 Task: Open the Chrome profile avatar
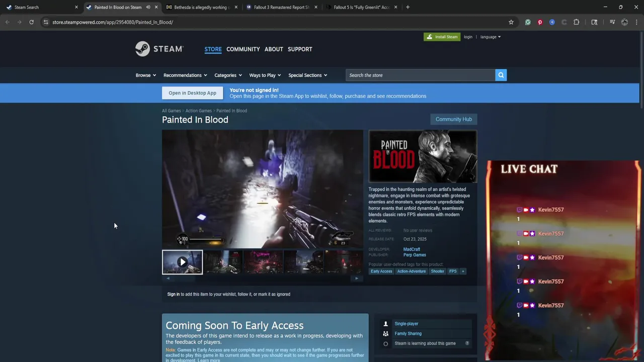tap(624, 22)
